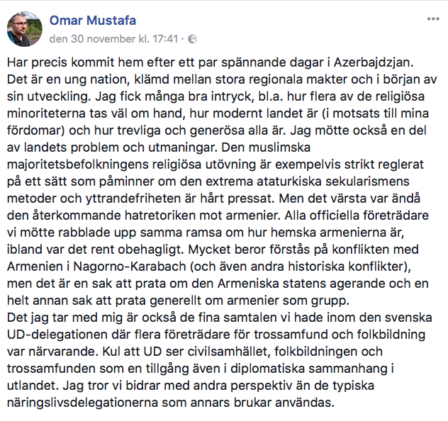Click the word fördomar) in the post

(x=36, y=131)
